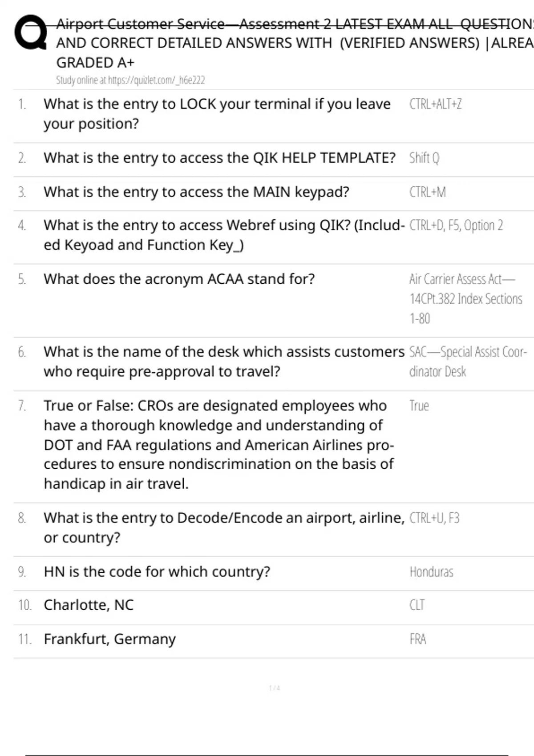The width and height of the screenshot is (534, 756).
Task: Click the Special Assist Coordinator Desk answer
Action: 467,362
